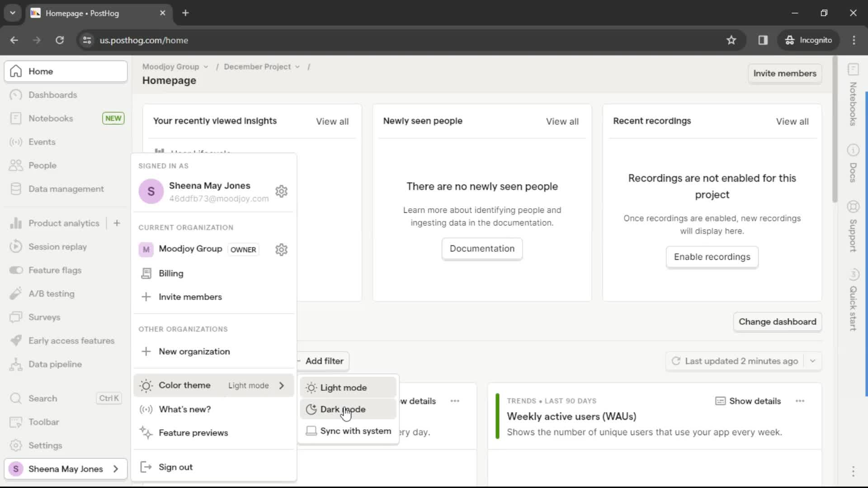Click Change dashboard button
868x488 pixels.
tap(777, 322)
